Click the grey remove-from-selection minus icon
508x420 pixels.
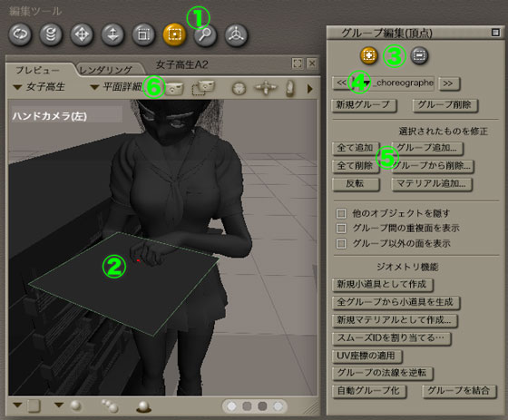419,55
